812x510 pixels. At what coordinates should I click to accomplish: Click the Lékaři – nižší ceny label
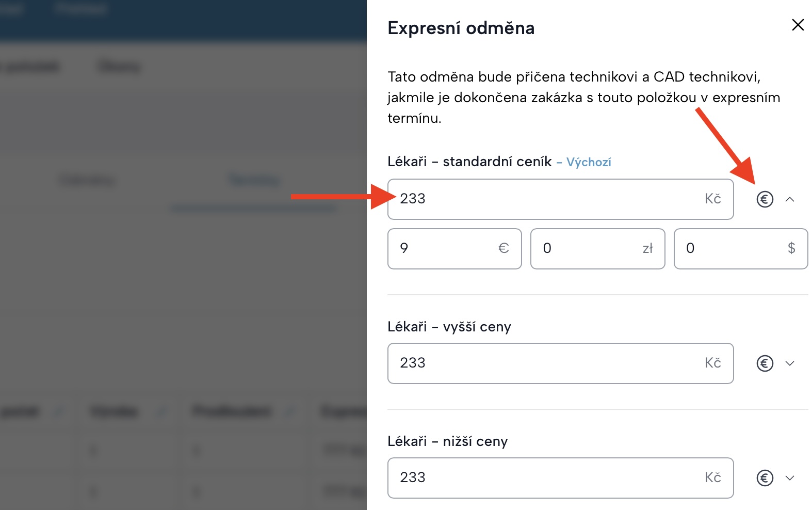tap(447, 441)
